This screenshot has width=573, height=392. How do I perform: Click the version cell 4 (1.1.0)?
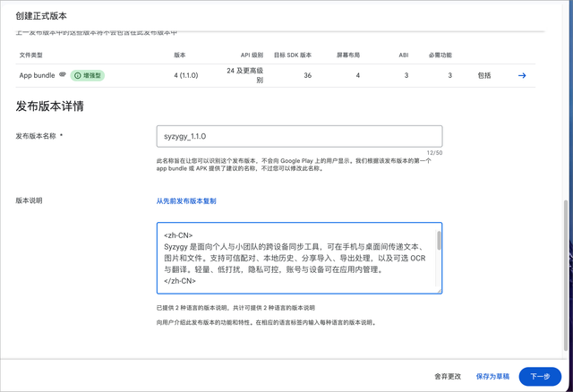coord(186,75)
